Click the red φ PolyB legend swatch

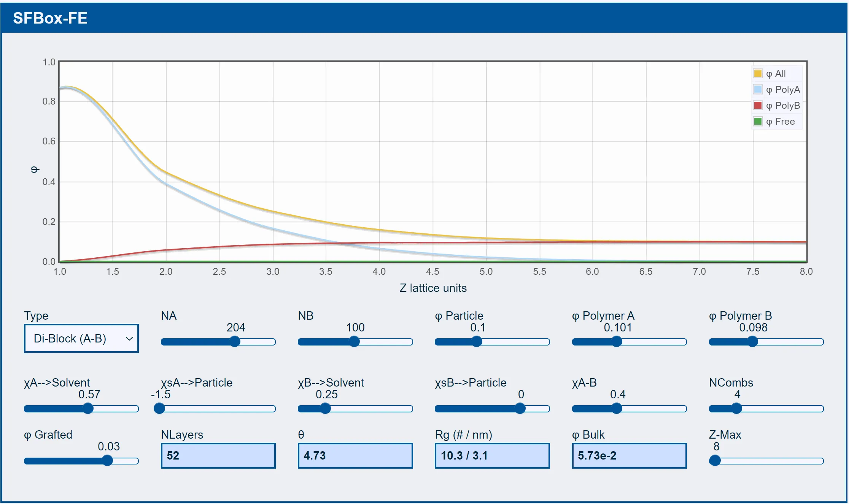[x=757, y=105]
